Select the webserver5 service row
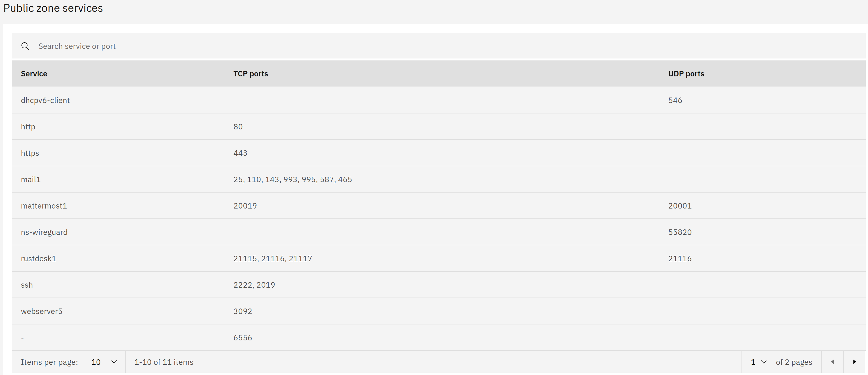Screen dimensions: 868x375 pyautogui.click(x=42, y=311)
